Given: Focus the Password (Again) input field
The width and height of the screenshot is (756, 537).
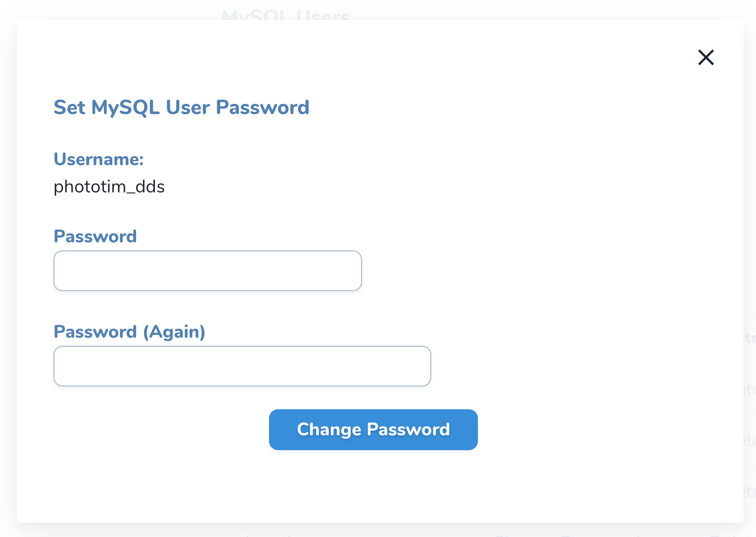Looking at the screenshot, I should tap(242, 366).
